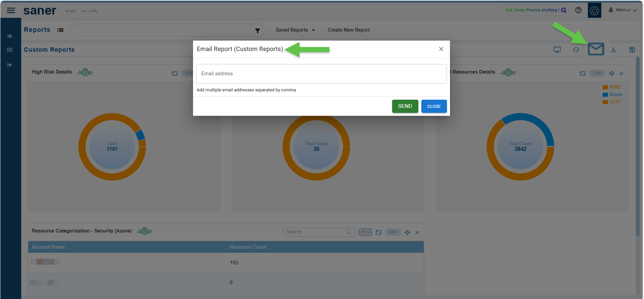
Task: Toggle the eye visibility icon in sidebar
Action: 10,36
